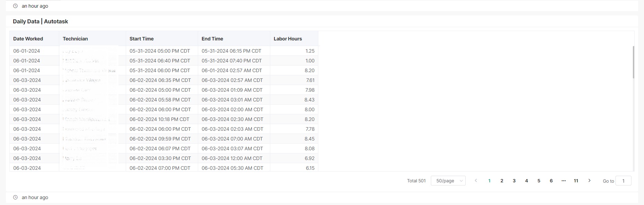This screenshot has width=644, height=205.
Task: Click the next page arrow in pagination
Action: (x=589, y=181)
